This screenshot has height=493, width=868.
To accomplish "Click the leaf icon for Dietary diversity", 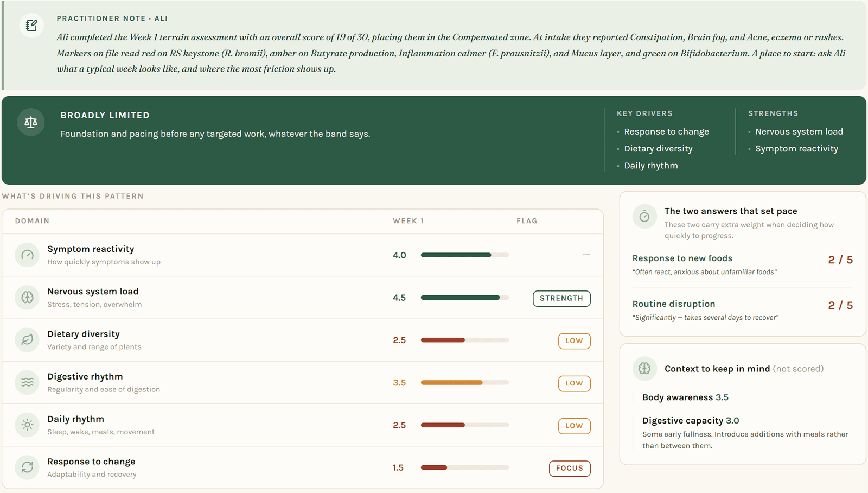I will (x=27, y=340).
